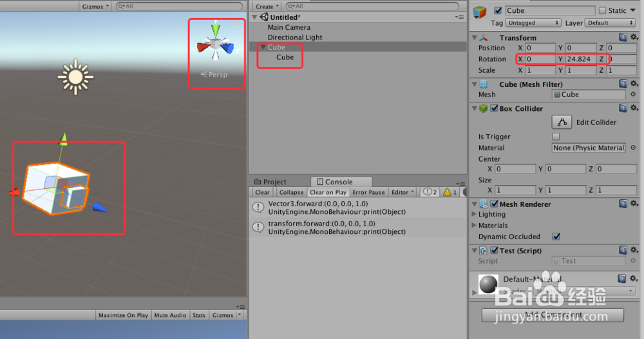Image resolution: width=644 pixels, height=339 pixels.
Task: Open the Transform component gear menu
Action: (634, 37)
